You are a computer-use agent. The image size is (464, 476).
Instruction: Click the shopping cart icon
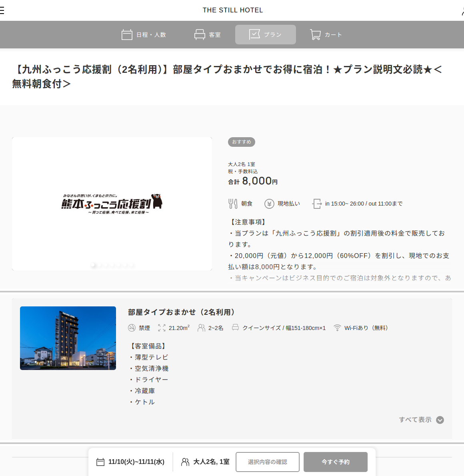(315, 35)
